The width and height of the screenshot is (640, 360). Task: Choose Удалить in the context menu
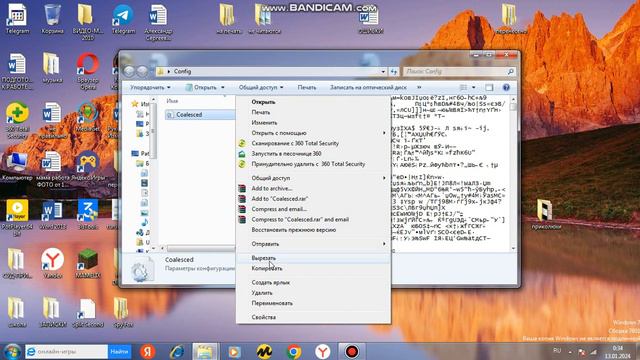313,293
